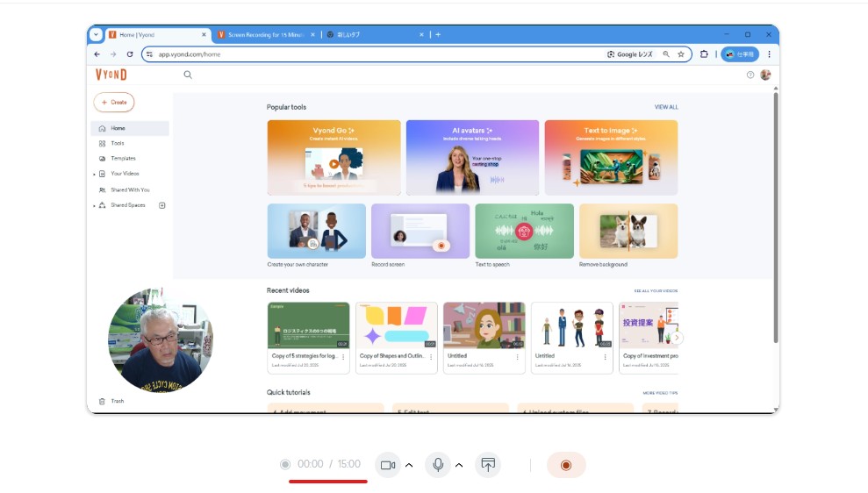
Task: Switch to the third browser tab
Action: tap(375, 34)
